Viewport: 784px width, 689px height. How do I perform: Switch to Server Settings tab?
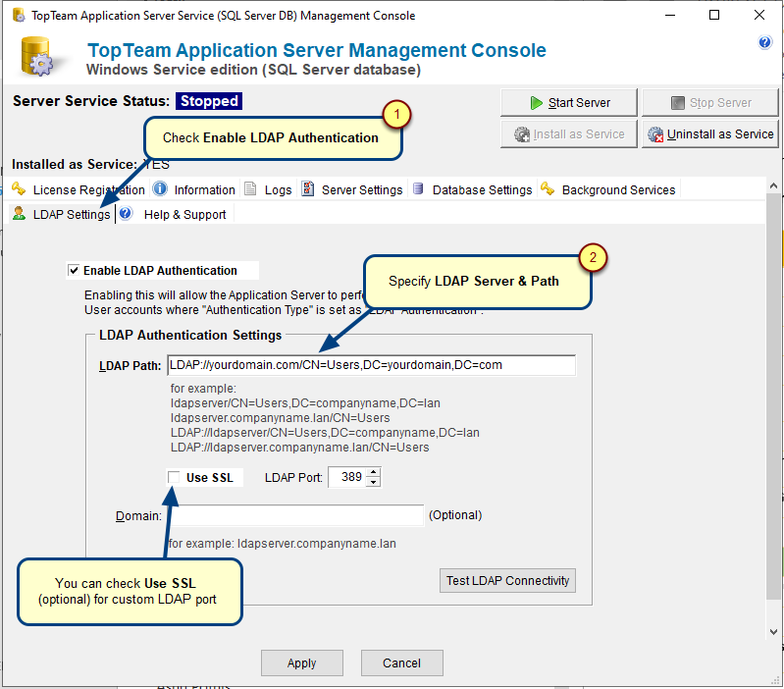[x=352, y=190]
